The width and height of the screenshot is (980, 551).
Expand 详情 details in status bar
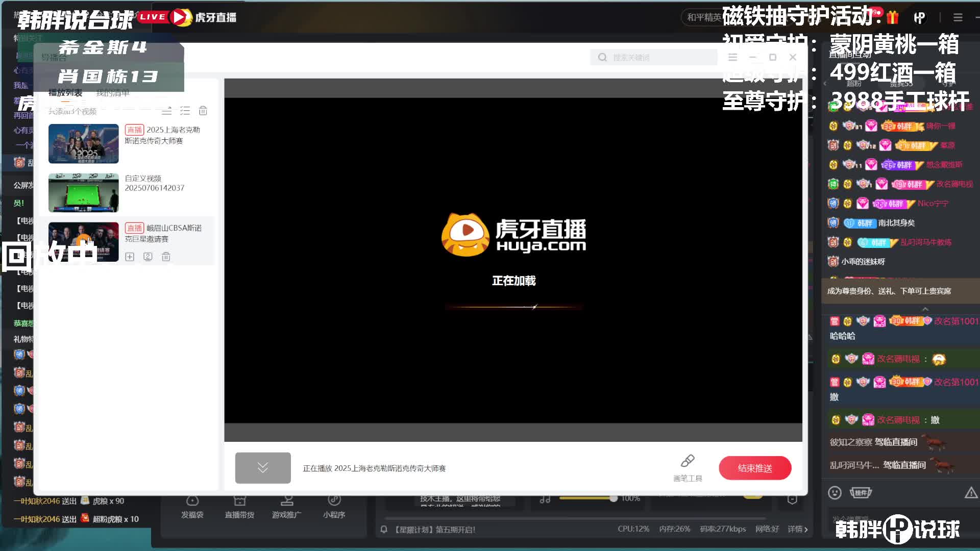[x=797, y=529]
